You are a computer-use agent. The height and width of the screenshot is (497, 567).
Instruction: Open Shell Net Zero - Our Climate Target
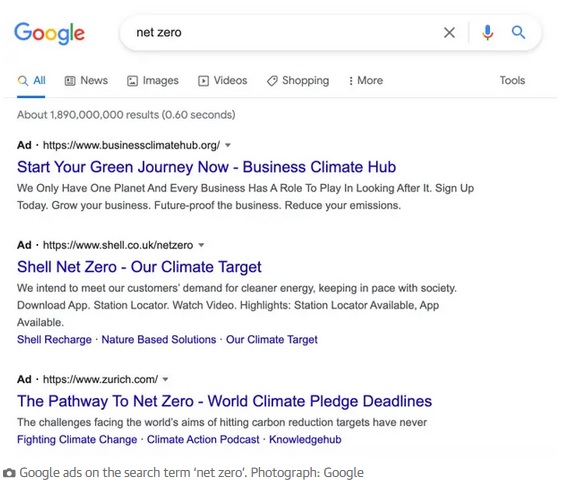click(x=139, y=267)
